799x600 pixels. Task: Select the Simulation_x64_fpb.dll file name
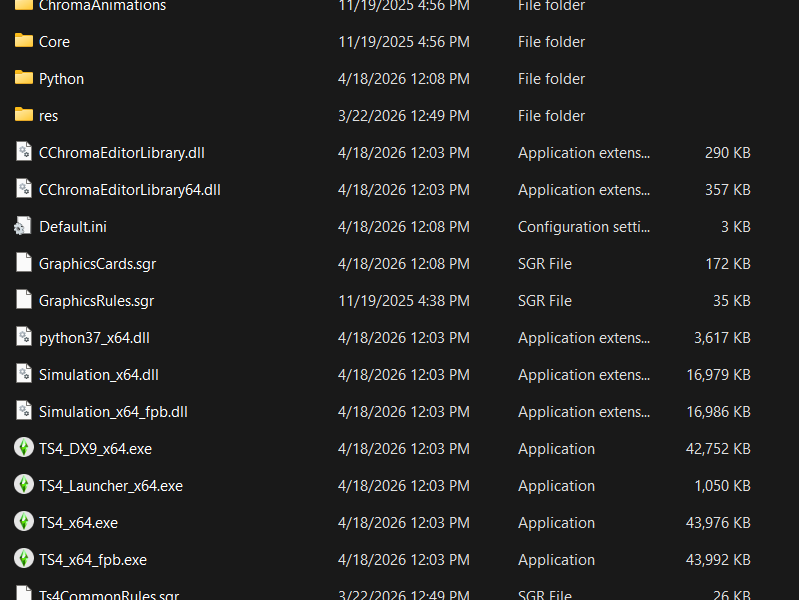[113, 412]
